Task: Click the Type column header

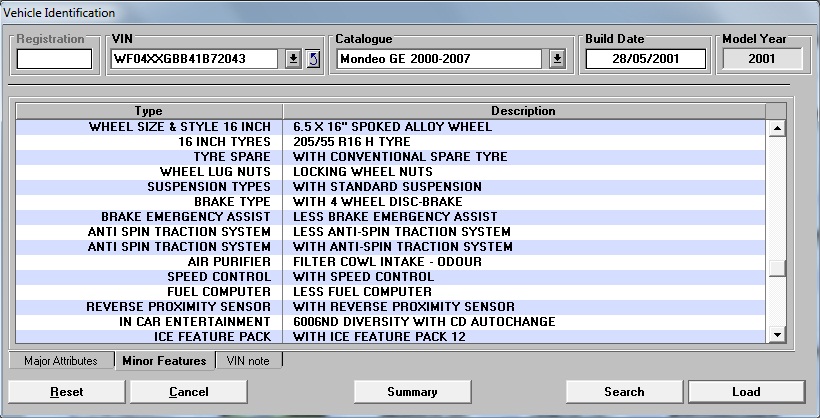Action: [148, 111]
